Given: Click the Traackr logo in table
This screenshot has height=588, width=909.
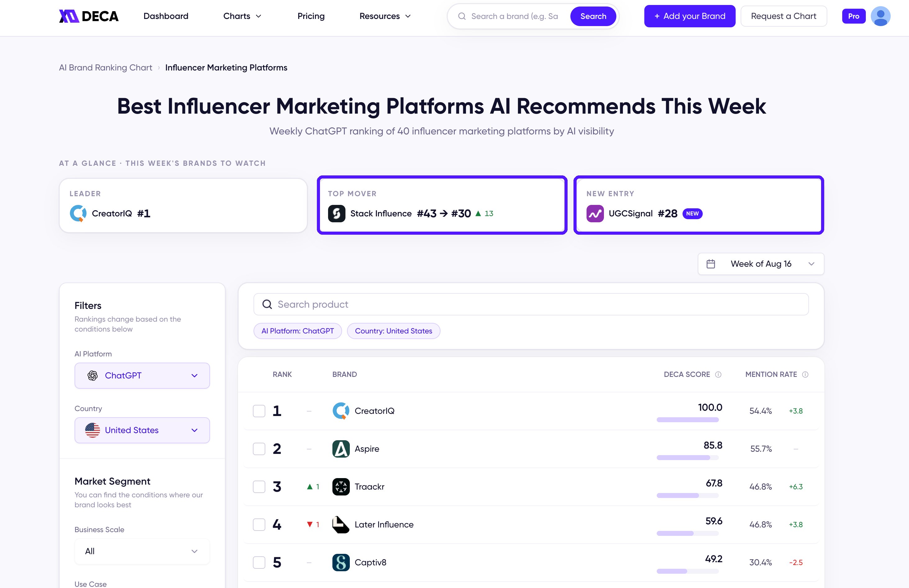Looking at the screenshot, I should 341,486.
